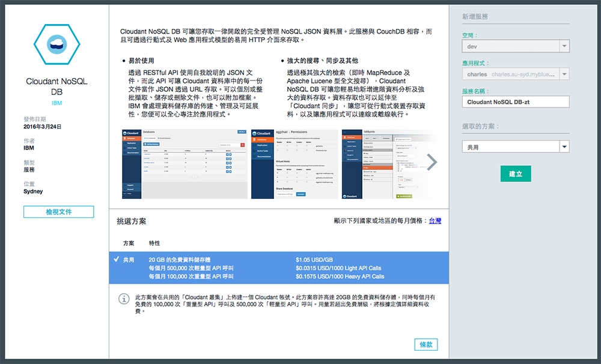This screenshot has width=601, height=364.
Task: Click the 挑選方案 section heading
Action: click(131, 222)
